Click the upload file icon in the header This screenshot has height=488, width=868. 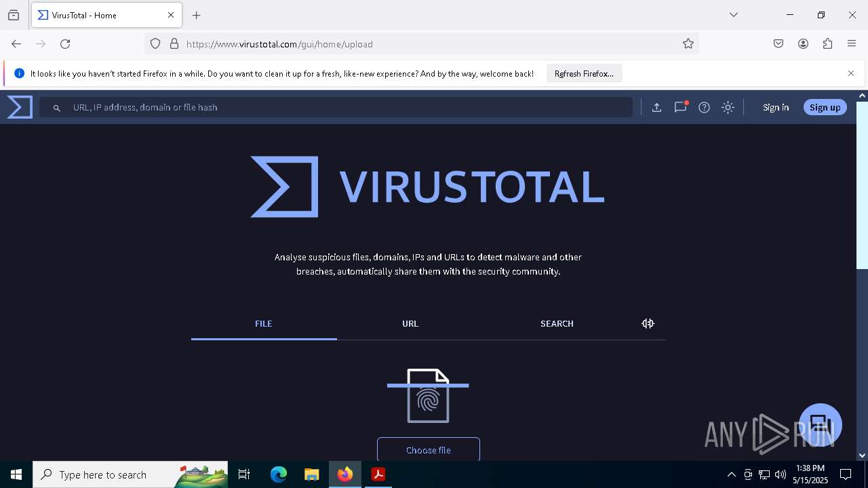656,107
